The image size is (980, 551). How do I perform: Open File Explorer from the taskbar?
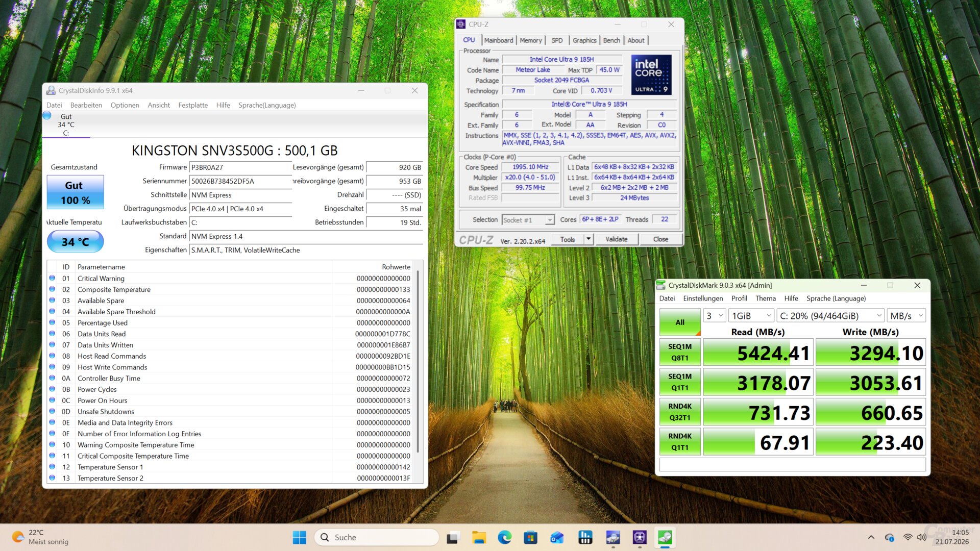479,537
